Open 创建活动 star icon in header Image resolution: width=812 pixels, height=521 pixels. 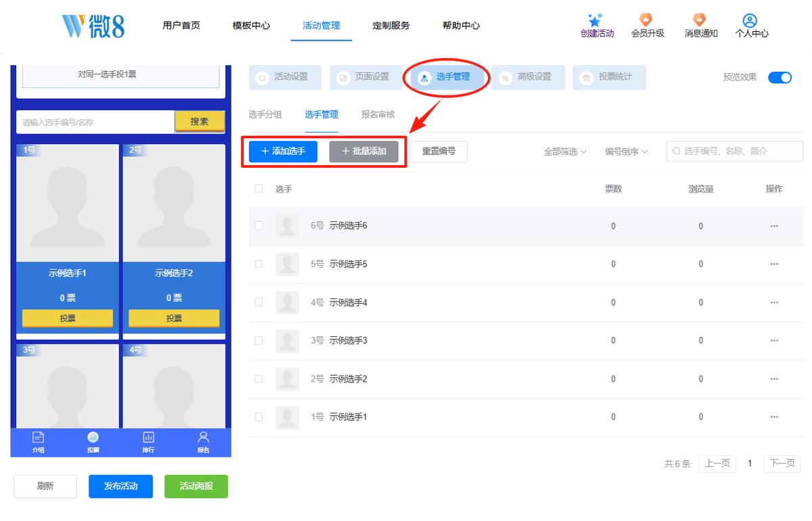coord(595,20)
